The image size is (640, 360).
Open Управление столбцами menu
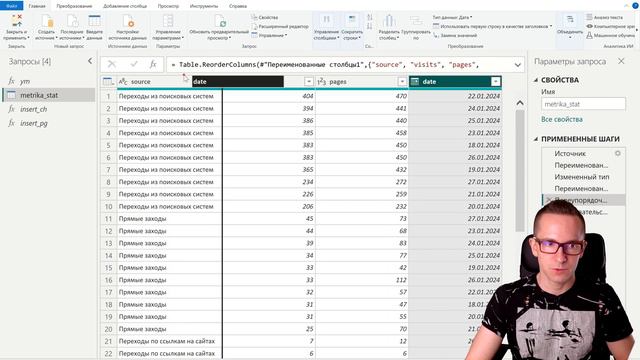tap(326, 27)
